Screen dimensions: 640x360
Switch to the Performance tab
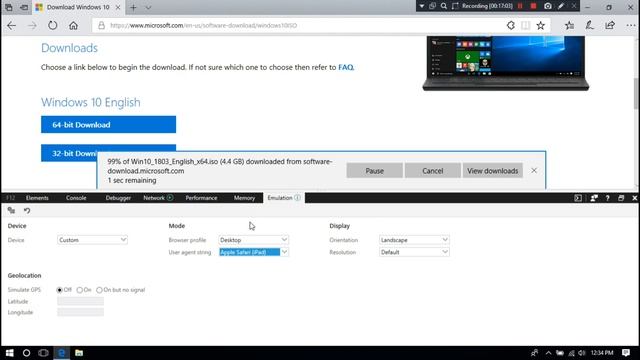(201, 198)
